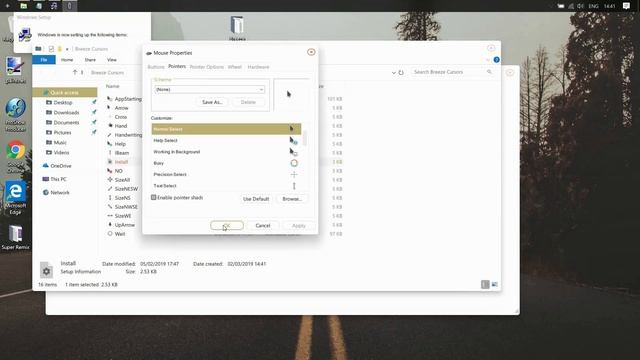Select the UpArrow cursor file
This screenshot has width=640, height=360.
(x=124, y=225)
